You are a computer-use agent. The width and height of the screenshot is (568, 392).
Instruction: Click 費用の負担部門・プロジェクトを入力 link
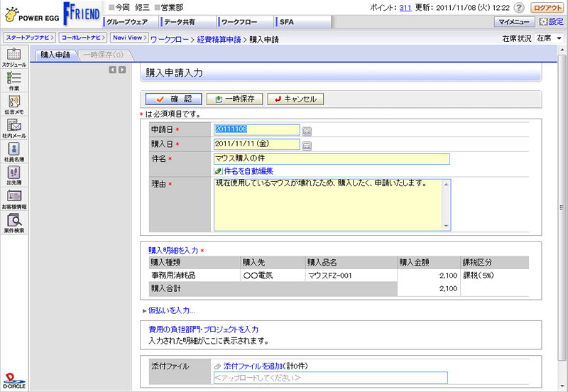(x=204, y=330)
